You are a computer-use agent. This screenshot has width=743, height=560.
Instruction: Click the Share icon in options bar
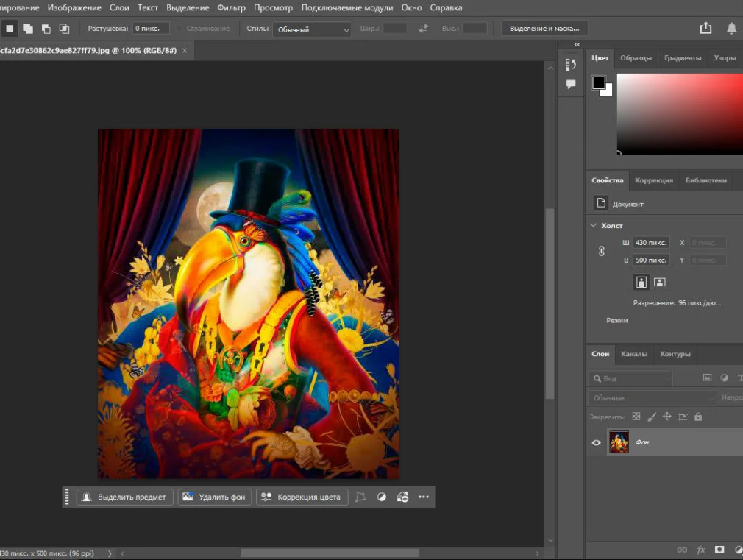pos(705,28)
